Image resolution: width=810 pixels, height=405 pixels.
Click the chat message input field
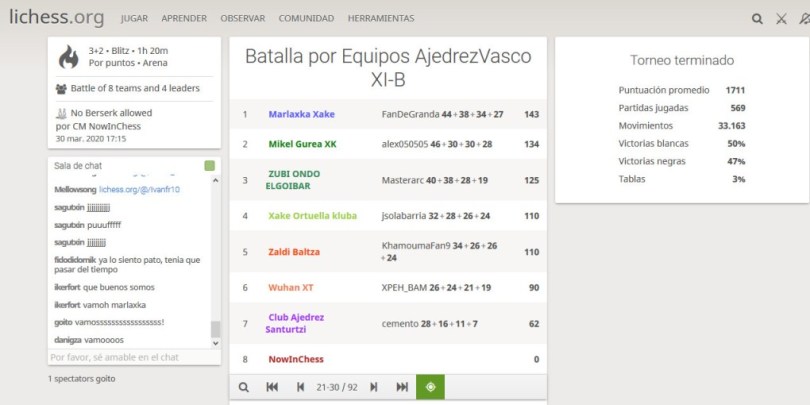(128, 357)
